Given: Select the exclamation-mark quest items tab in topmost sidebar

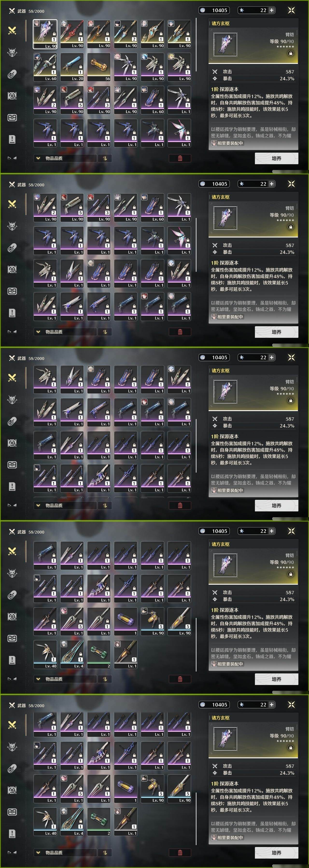Looking at the screenshot, I should (12, 139).
